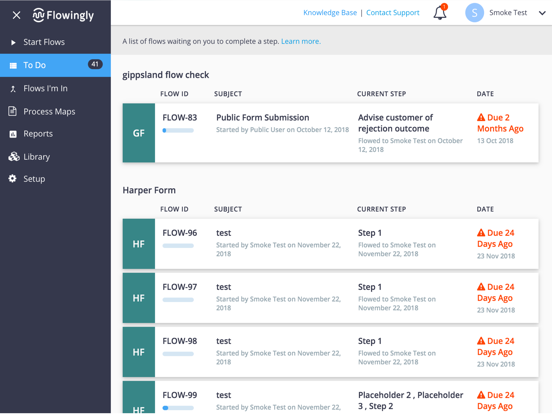Click Due 24 Days Ago for FLOW-96
The image size is (552, 414).
pos(496,238)
